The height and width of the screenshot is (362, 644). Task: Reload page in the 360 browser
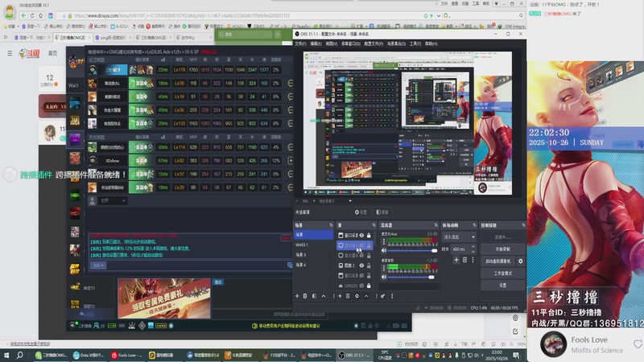pos(32,15)
